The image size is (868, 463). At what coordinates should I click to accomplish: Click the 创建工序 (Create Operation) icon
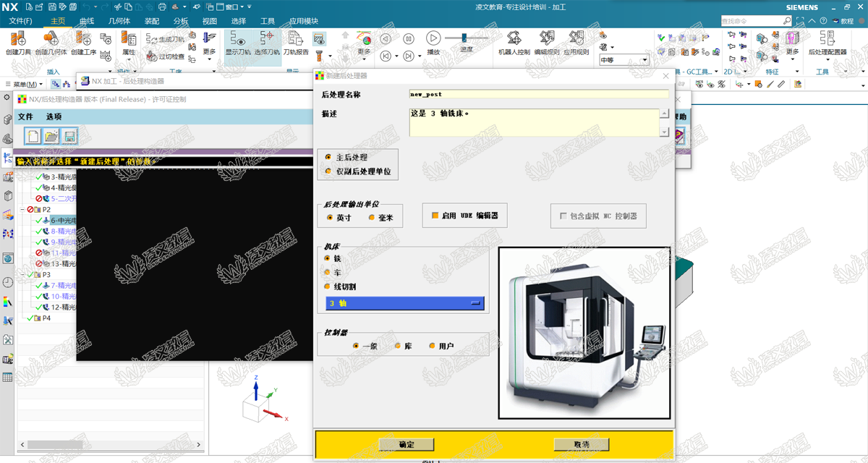[84, 39]
